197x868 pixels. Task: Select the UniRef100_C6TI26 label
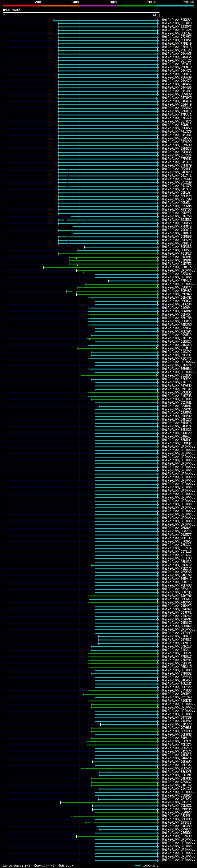pos(177,61)
